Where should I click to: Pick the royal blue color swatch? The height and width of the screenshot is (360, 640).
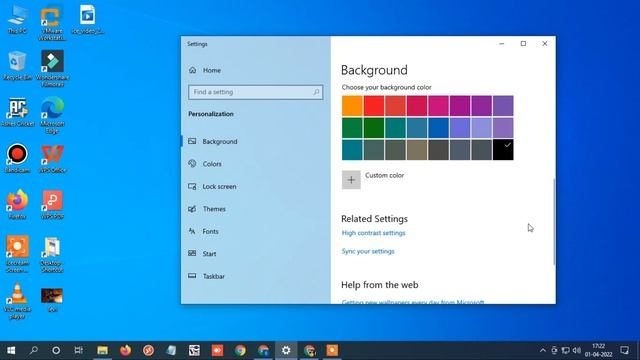(438, 128)
